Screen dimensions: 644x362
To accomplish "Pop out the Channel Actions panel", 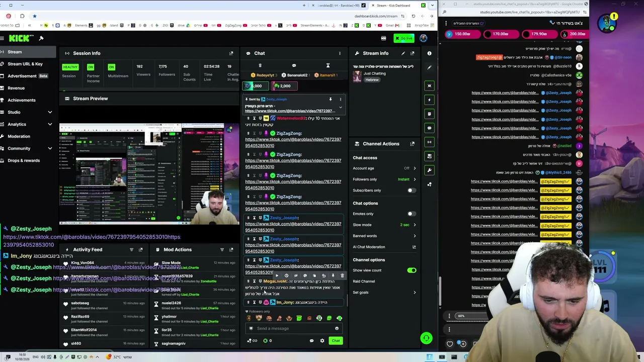I will [412, 144].
